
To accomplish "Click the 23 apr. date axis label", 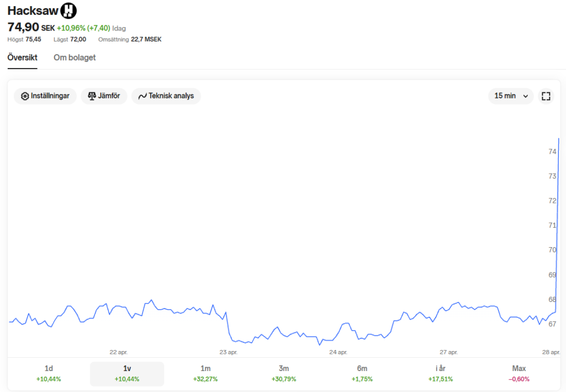I will (228, 352).
